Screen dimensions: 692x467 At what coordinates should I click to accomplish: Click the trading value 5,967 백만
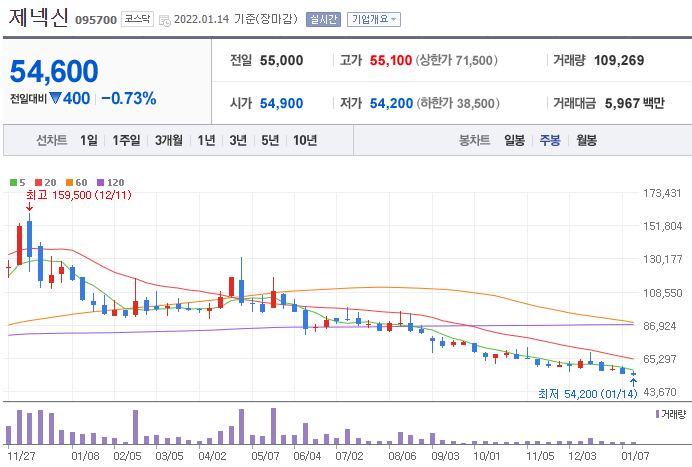pyautogui.click(x=635, y=103)
